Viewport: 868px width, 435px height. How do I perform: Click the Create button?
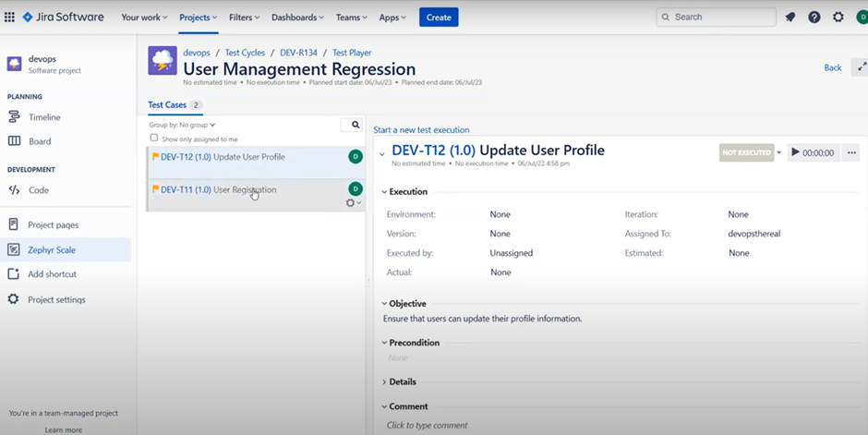coord(438,17)
